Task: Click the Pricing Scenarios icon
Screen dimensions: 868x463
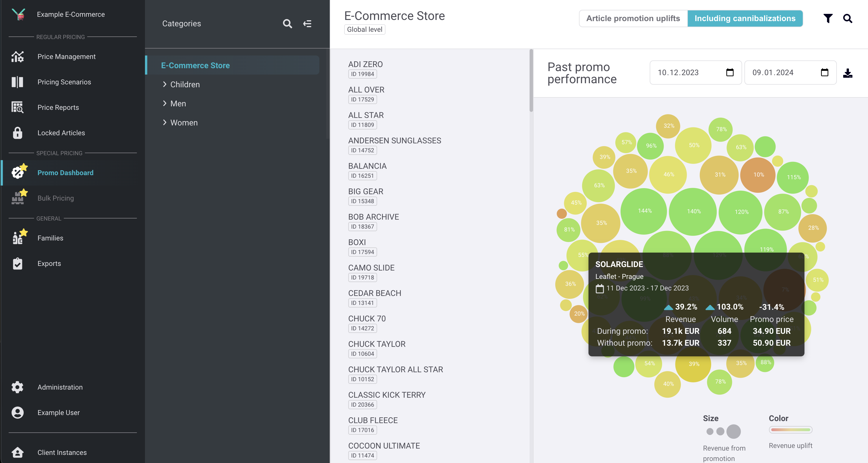Action: point(18,82)
